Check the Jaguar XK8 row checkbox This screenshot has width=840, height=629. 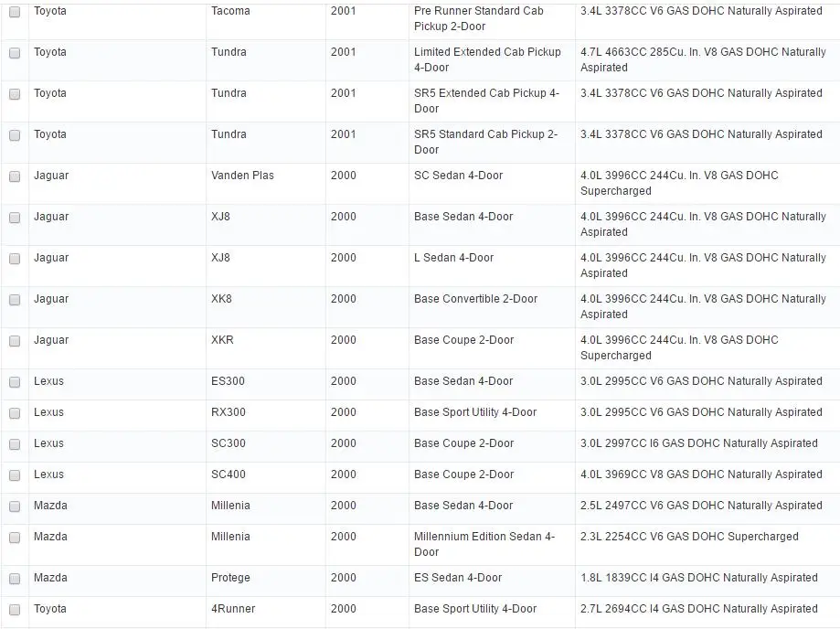click(15, 300)
